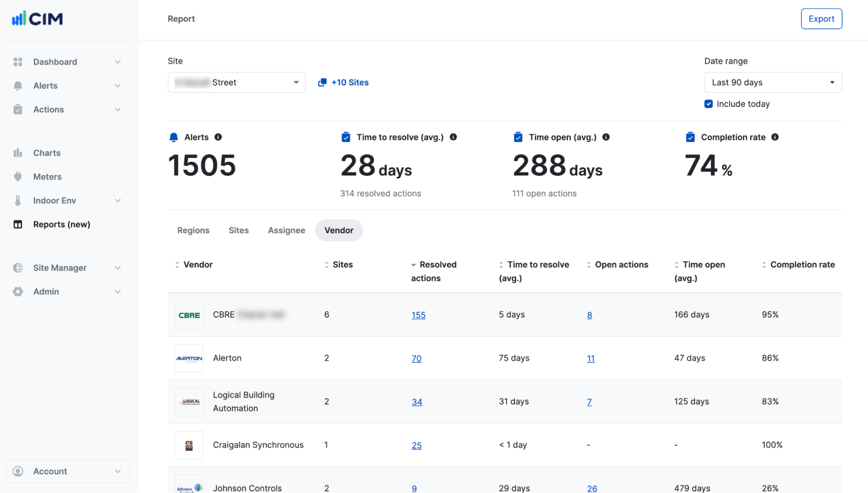Click sort arrows on Completion rate column
The image size is (868, 493).
pyautogui.click(x=764, y=265)
